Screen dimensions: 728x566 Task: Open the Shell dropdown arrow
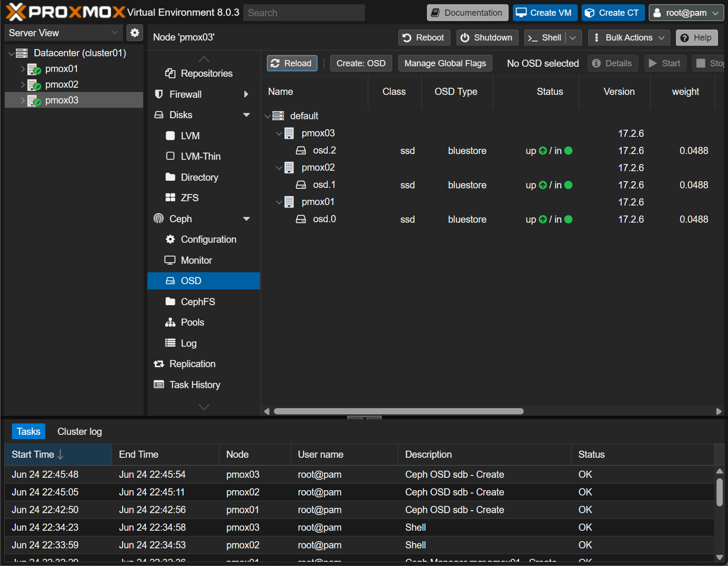click(573, 38)
